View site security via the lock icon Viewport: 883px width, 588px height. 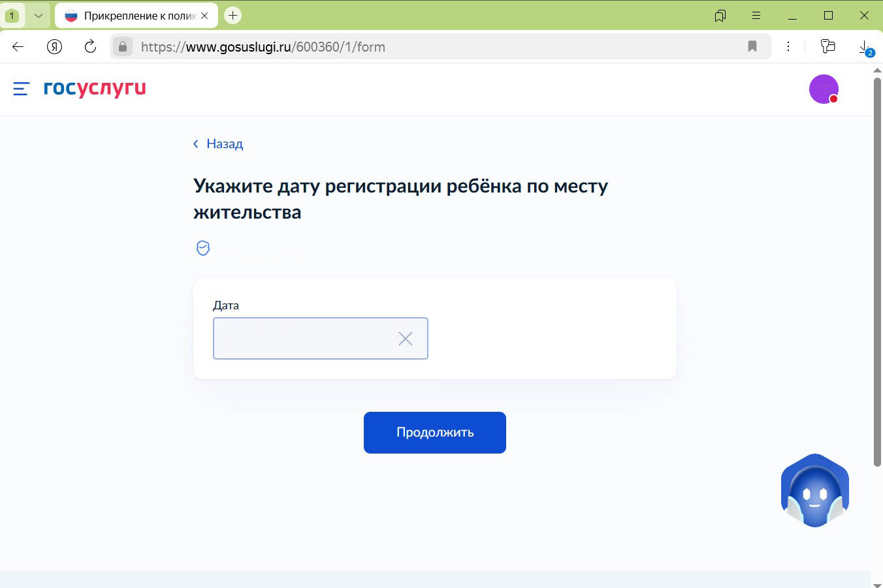[x=122, y=46]
